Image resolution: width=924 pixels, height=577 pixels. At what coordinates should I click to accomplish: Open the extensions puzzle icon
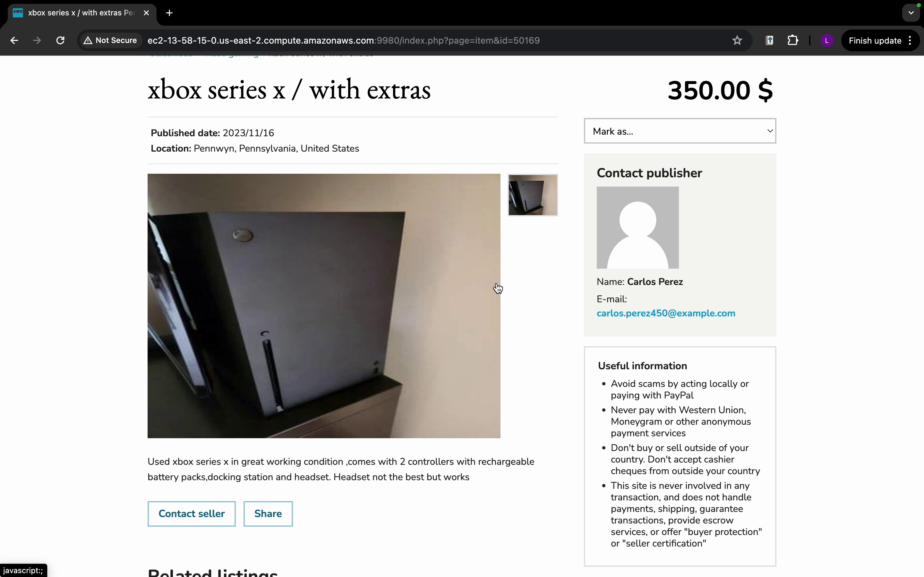pos(793,40)
